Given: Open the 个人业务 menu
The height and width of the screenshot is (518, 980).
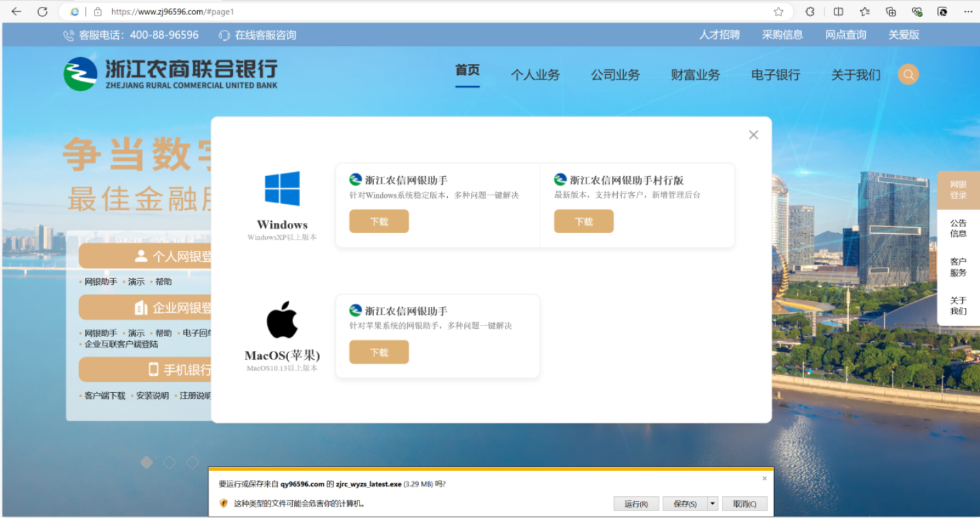Looking at the screenshot, I should click(536, 75).
